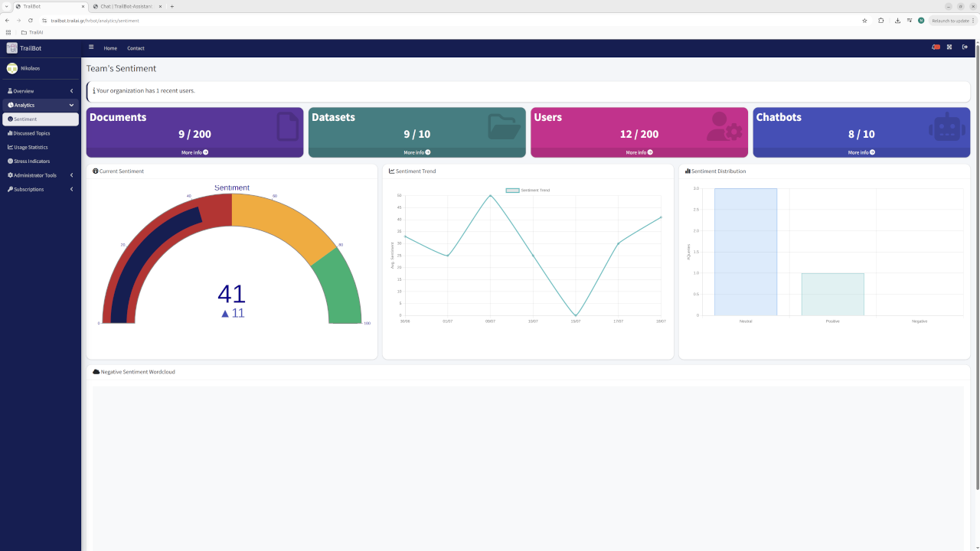Toggle fullscreen mode icon in top bar
This screenshot has width=980, height=551.
click(949, 47)
